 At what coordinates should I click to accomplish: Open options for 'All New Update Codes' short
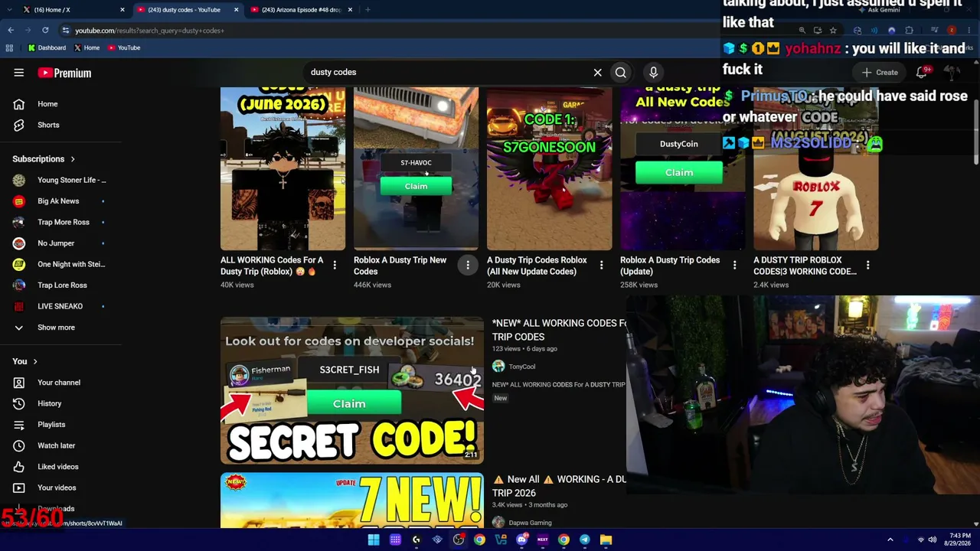pos(601,266)
